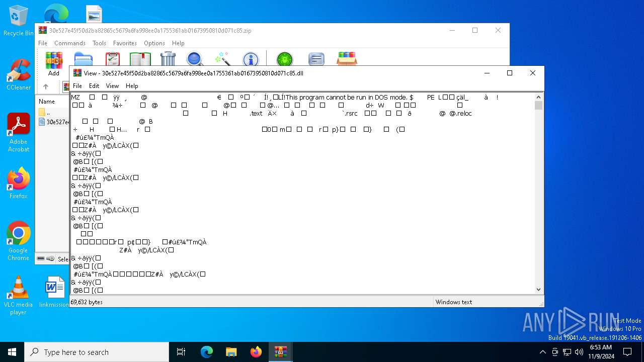Select the Recycle Bin desktop icon
This screenshot has height=362, width=644.
tap(19, 21)
